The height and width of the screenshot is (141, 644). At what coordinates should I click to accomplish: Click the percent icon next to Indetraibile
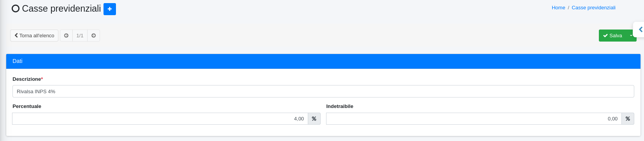(x=628, y=119)
